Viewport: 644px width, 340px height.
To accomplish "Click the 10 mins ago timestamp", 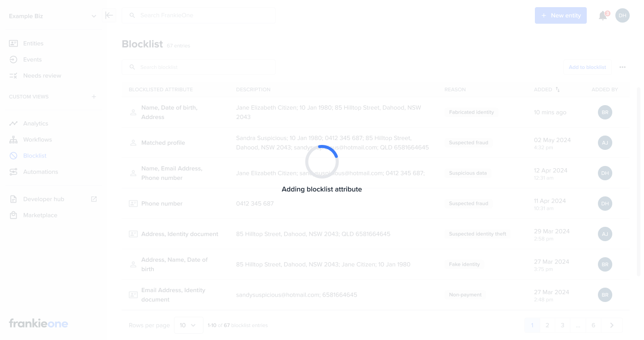I will [550, 112].
